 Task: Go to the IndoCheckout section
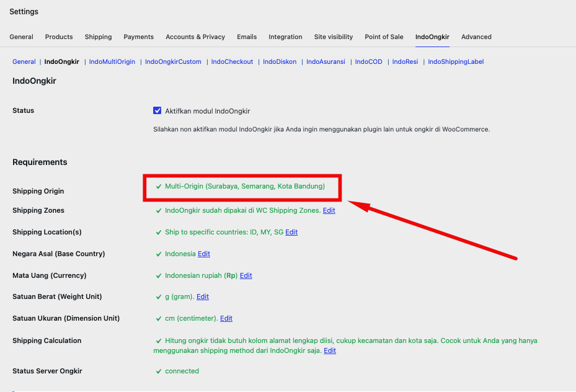232,62
